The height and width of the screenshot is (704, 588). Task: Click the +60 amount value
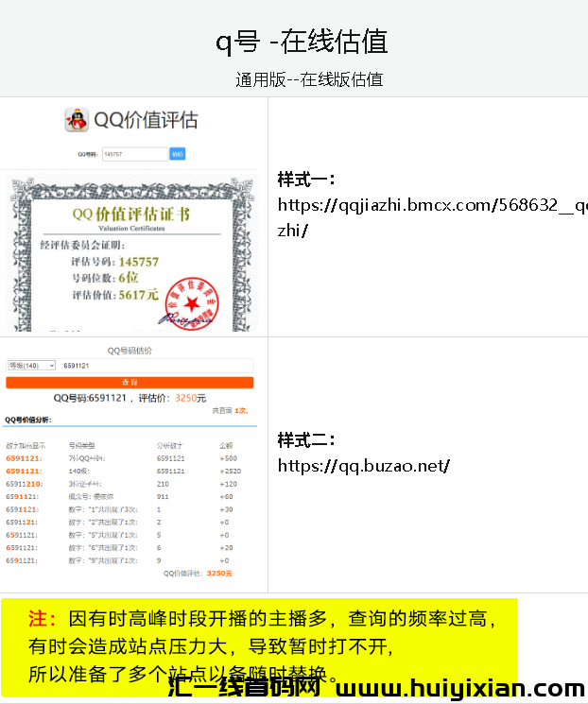click(x=226, y=496)
